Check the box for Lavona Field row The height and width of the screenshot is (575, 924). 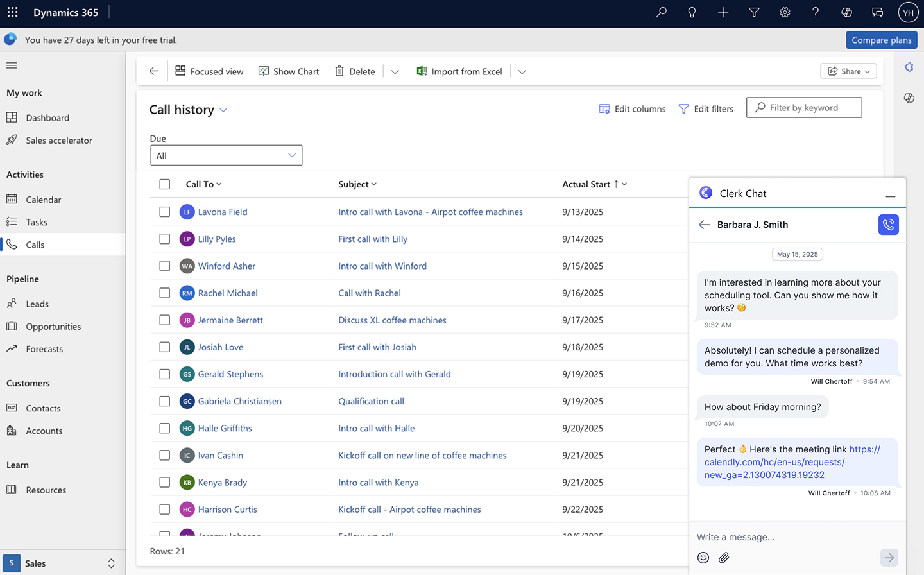(x=165, y=212)
